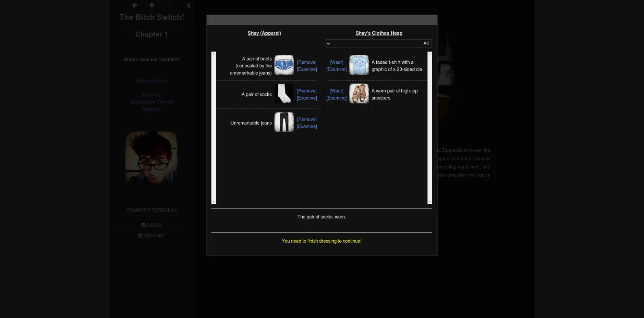This screenshot has width=644, height=318.
Task: Remove the pair of socks
Action: pyautogui.click(x=307, y=91)
